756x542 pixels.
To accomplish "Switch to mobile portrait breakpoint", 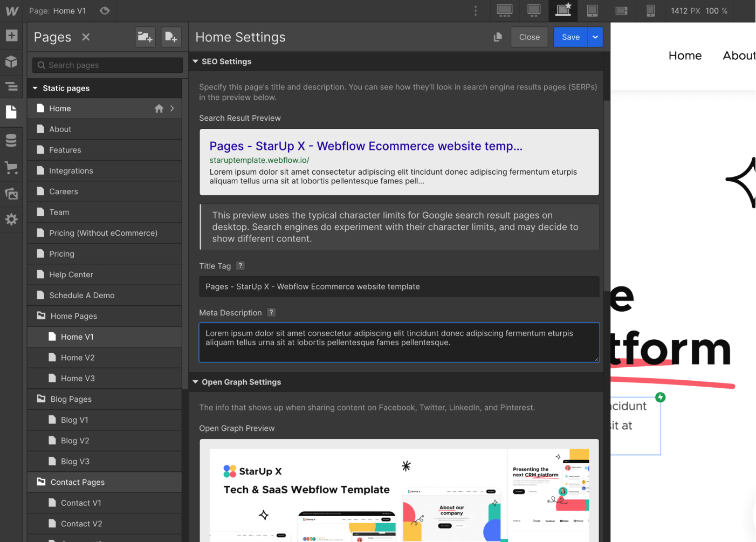I will point(650,11).
